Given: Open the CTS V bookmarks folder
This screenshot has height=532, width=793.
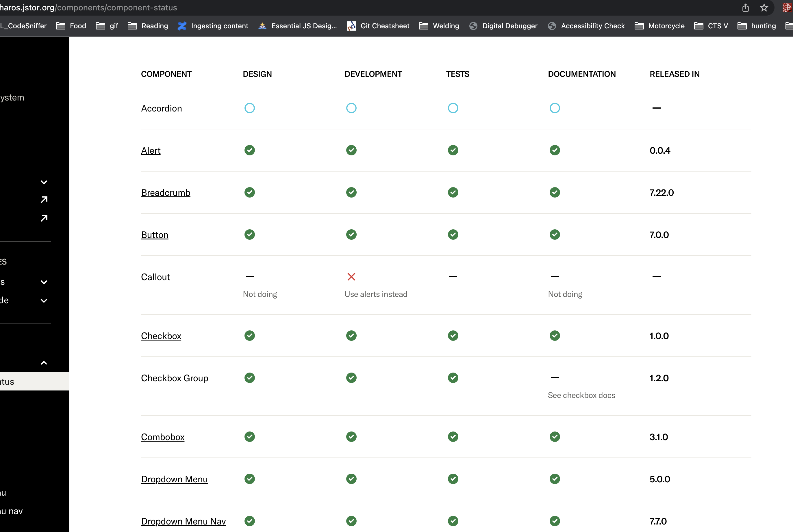Looking at the screenshot, I should click(711, 26).
